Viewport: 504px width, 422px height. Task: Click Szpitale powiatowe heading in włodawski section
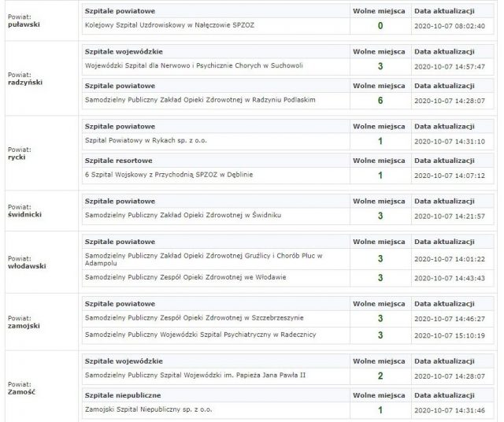[x=120, y=242]
